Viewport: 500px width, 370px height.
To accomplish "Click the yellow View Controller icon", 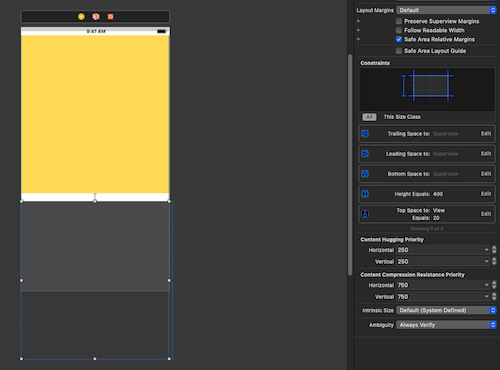I will [81, 16].
